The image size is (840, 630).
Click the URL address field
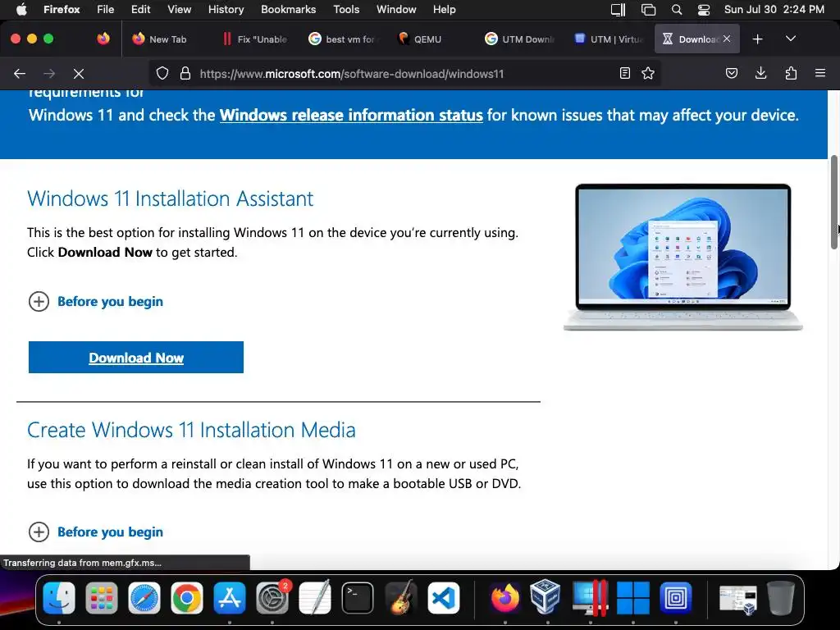pyautogui.click(x=404, y=73)
